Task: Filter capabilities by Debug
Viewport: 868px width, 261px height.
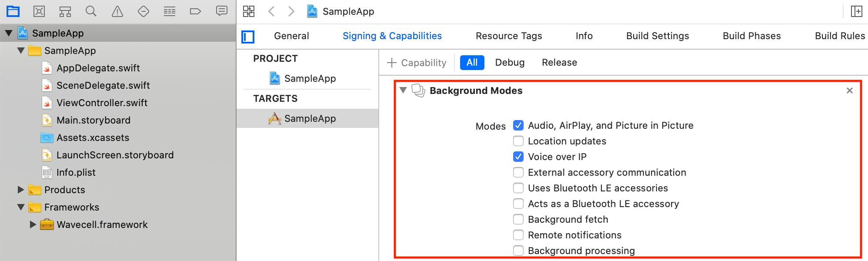Action: 510,63
